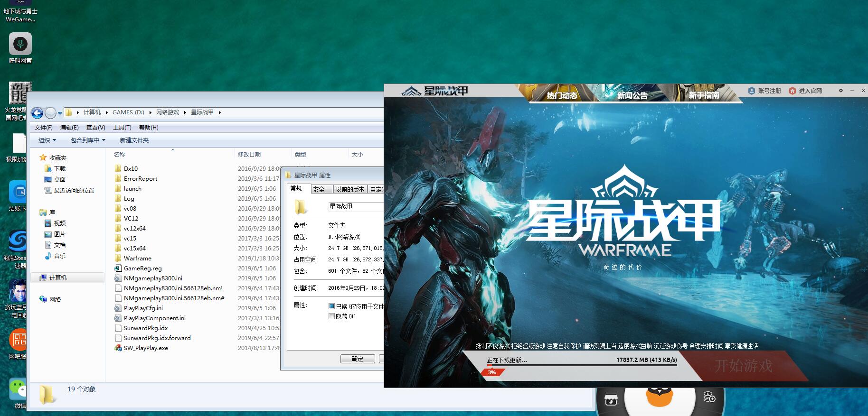Open the 包含到库中 dropdown

(88, 140)
